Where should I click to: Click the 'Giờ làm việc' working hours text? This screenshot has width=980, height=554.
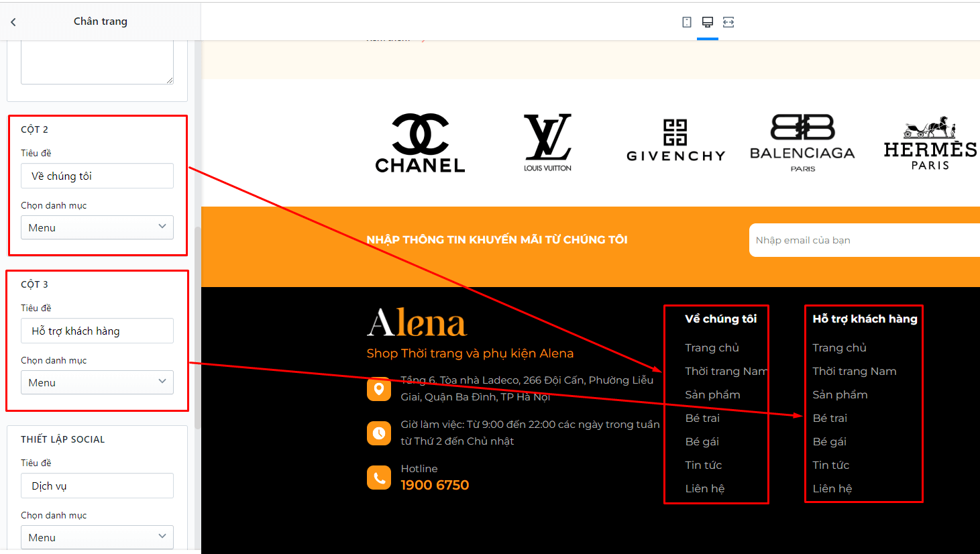(530, 433)
